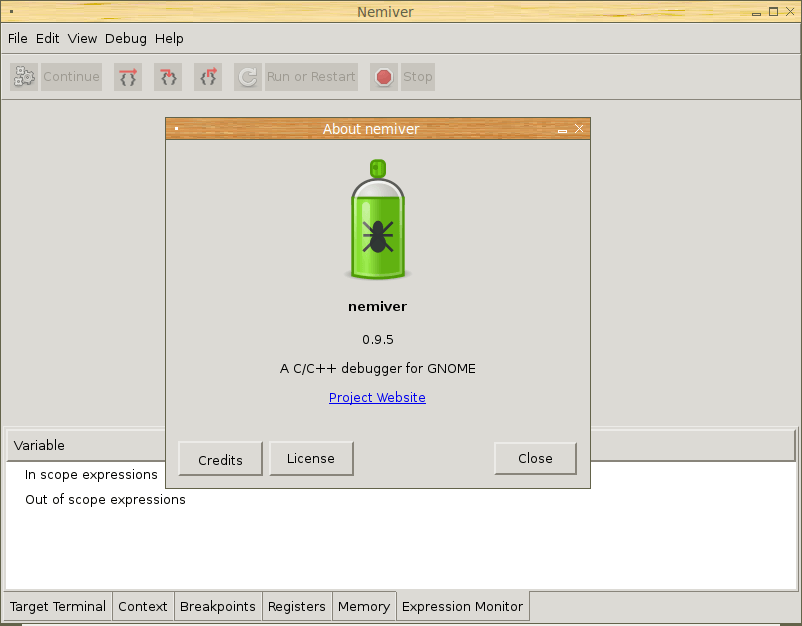Click the bold 'nemiver' program name

point(377,306)
